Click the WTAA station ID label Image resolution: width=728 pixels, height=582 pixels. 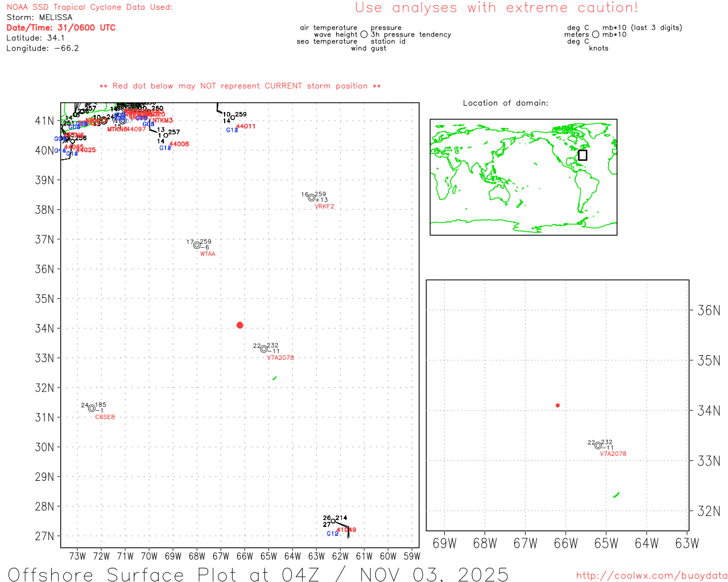208,254
